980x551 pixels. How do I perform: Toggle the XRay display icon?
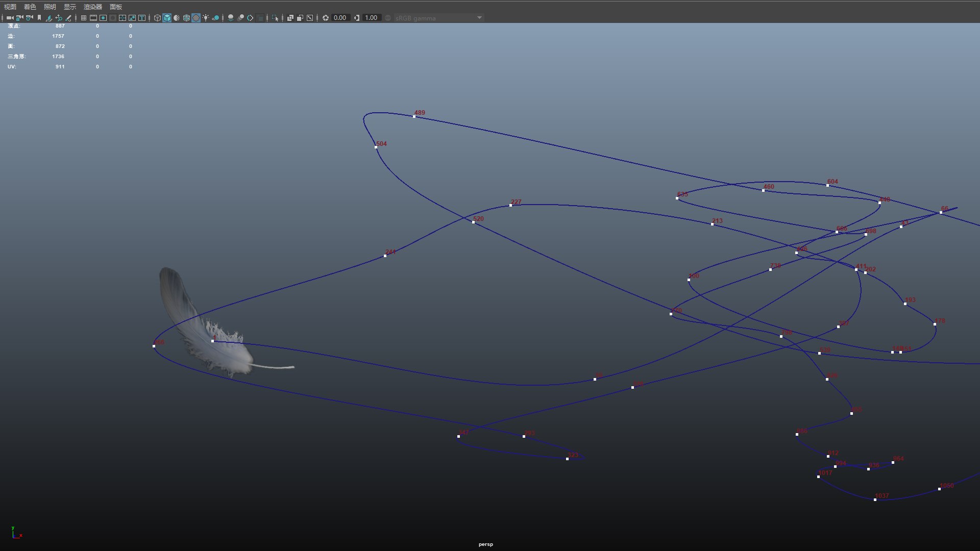click(x=290, y=18)
